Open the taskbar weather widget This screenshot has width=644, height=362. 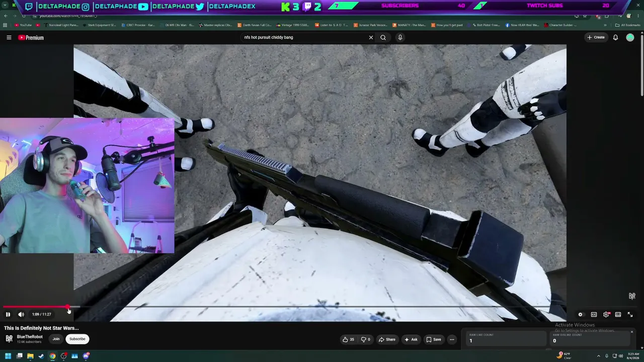pyautogui.click(x=565, y=356)
